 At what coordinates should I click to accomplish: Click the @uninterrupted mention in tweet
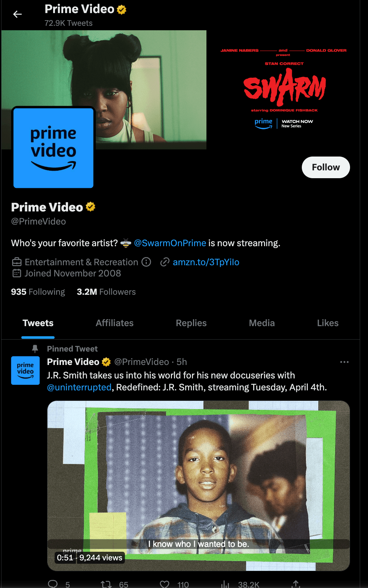click(x=79, y=387)
